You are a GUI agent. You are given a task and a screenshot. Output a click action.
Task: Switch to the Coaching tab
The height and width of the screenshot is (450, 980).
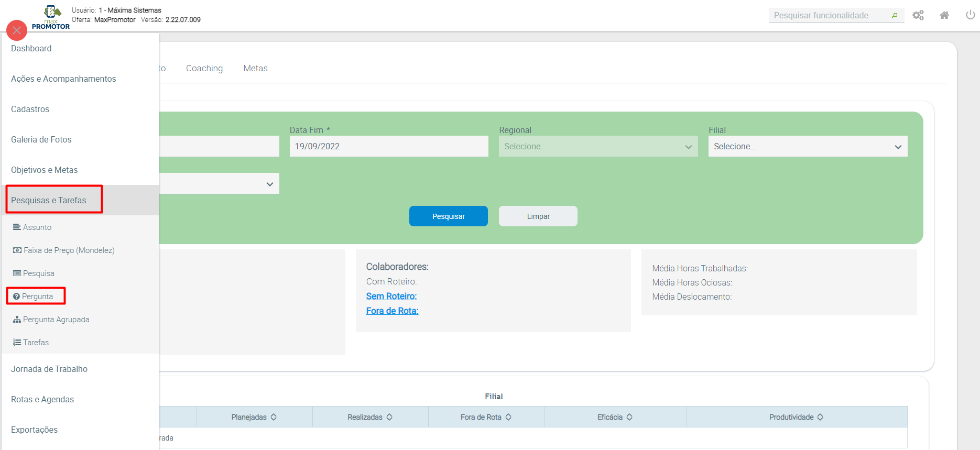(x=204, y=68)
